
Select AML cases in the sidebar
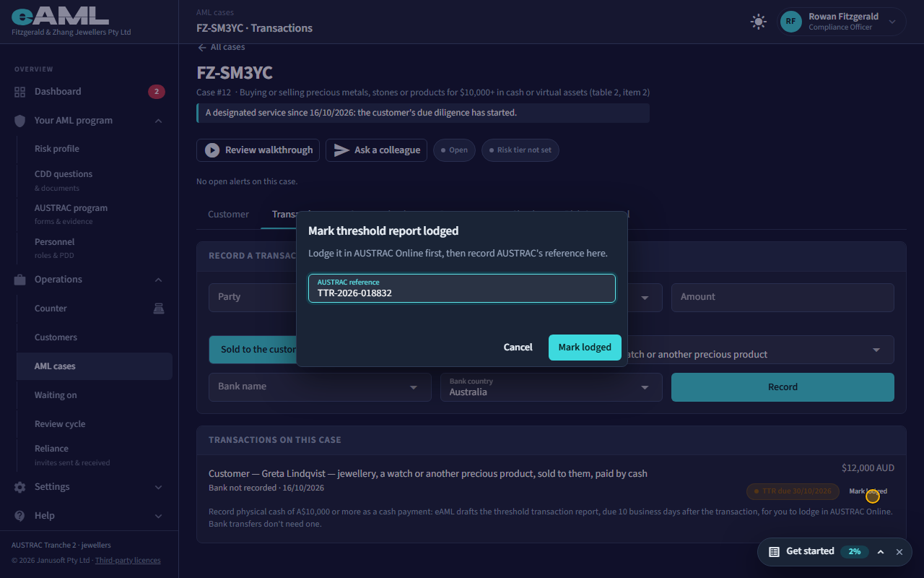(94, 366)
